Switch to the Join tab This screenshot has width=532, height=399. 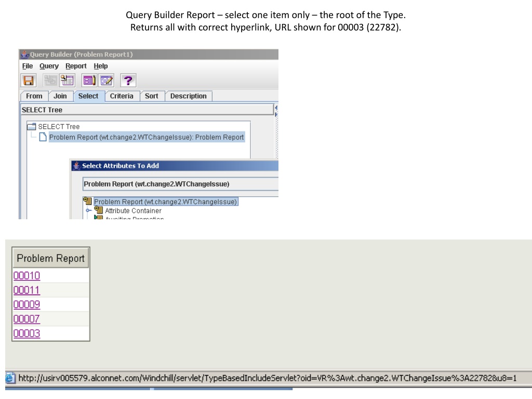coord(60,96)
